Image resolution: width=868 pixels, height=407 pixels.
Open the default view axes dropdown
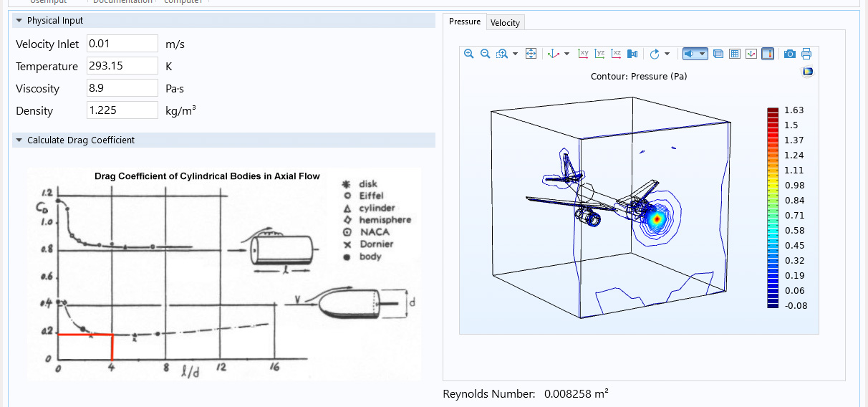pyautogui.click(x=567, y=54)
